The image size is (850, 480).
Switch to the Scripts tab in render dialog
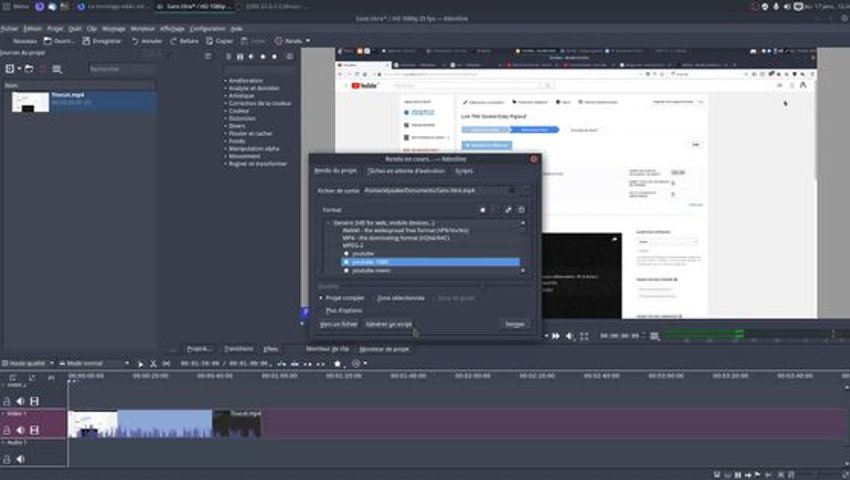[x=463, y=171]
